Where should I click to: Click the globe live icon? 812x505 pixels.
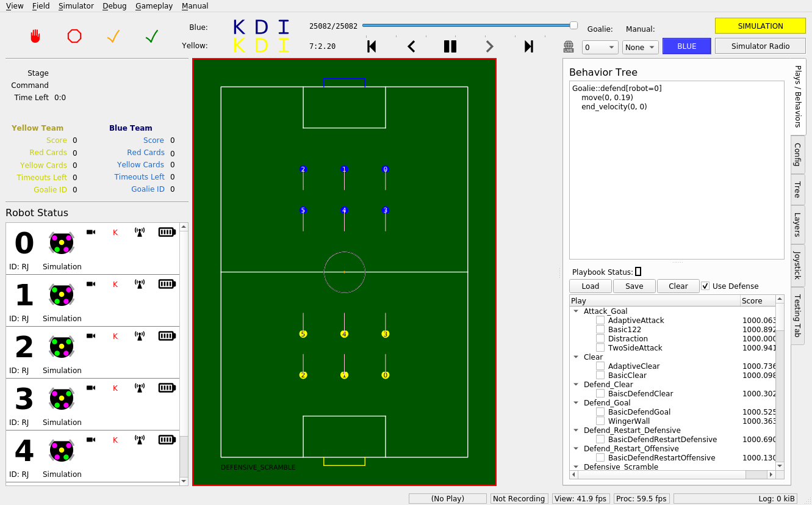point(569,47)
